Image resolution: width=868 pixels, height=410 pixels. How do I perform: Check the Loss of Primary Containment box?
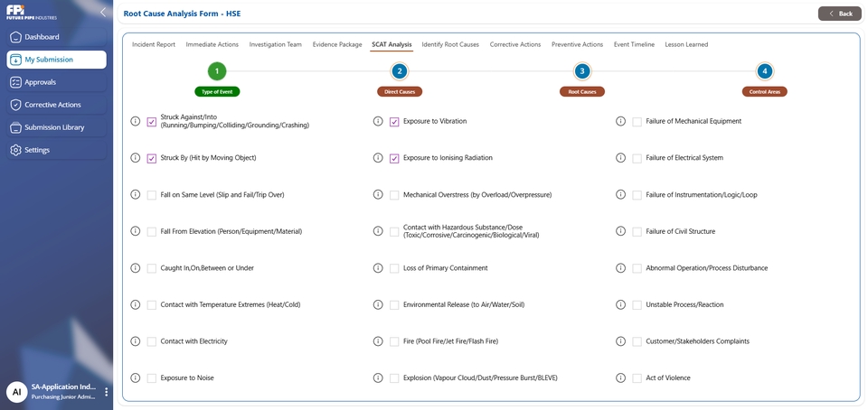pos(394,268)
